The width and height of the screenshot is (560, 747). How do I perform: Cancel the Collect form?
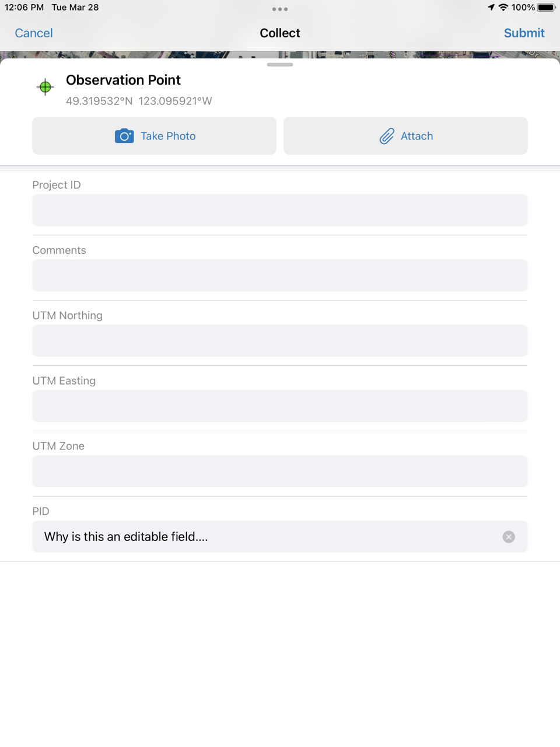(34, 33)
